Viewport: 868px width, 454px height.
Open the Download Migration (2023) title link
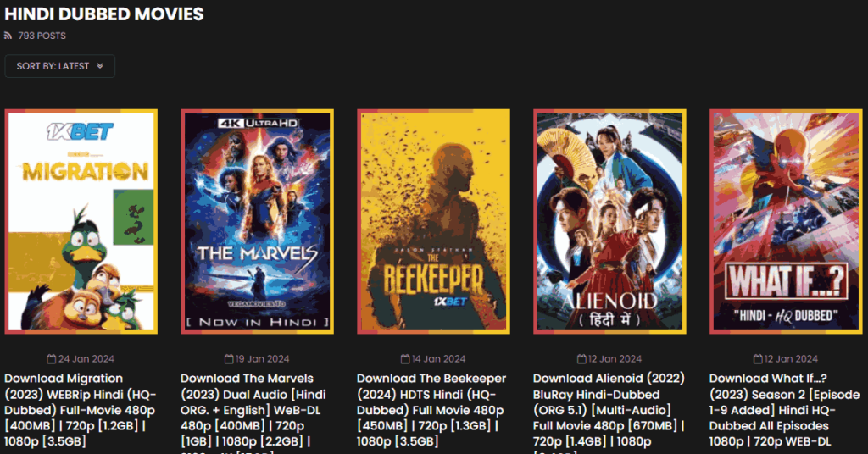[81, 410]
